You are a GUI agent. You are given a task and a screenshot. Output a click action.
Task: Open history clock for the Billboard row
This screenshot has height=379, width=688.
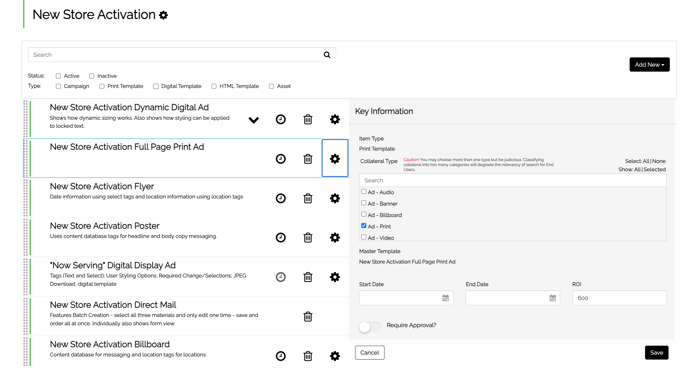[x=281, y=356]
